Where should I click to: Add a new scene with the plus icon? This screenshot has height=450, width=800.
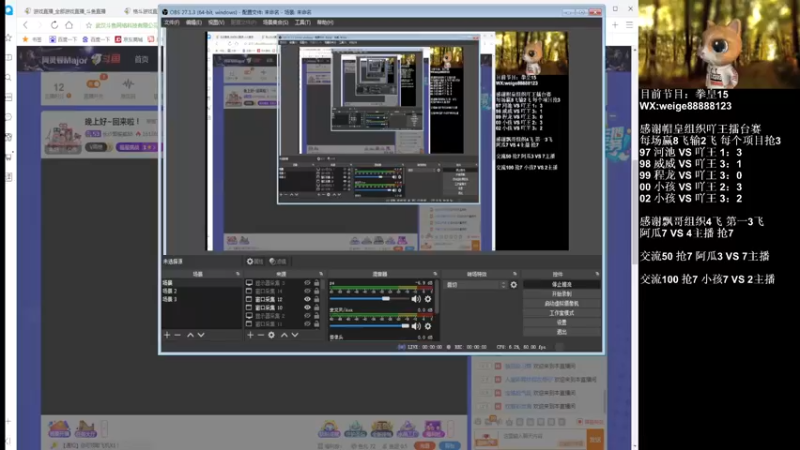click(167, 335)
